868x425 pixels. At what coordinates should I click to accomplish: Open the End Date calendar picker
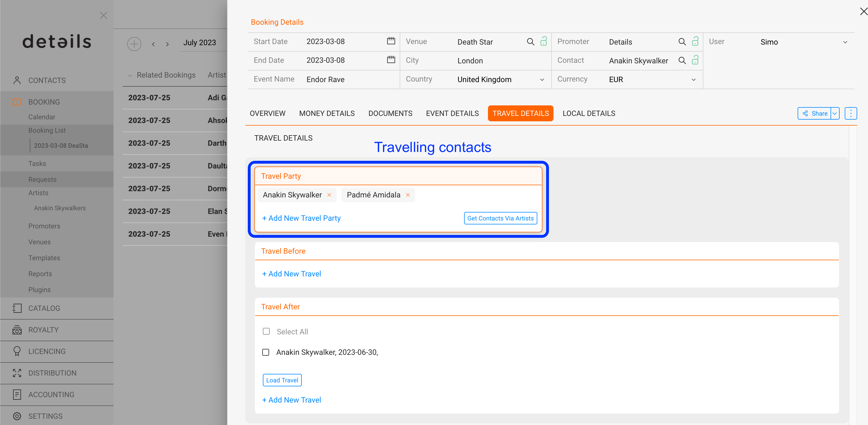point(391,60)
